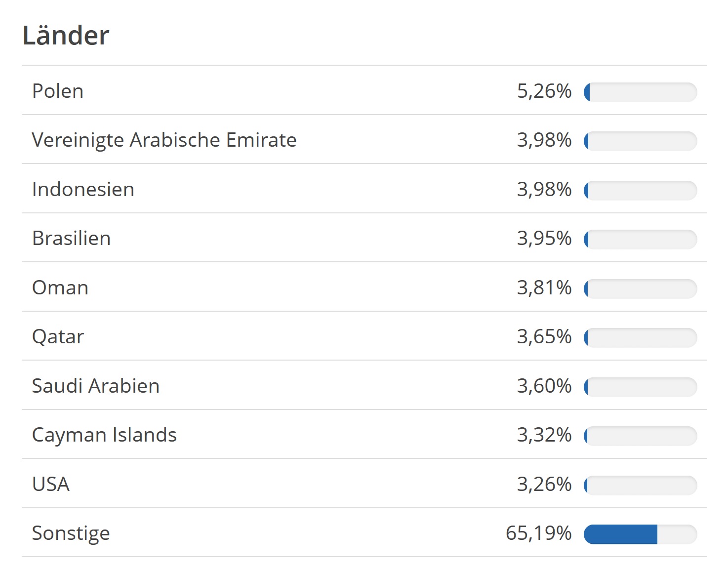
Task: Click the 3,32% Cayman Islands value
Action: (544, 435)
